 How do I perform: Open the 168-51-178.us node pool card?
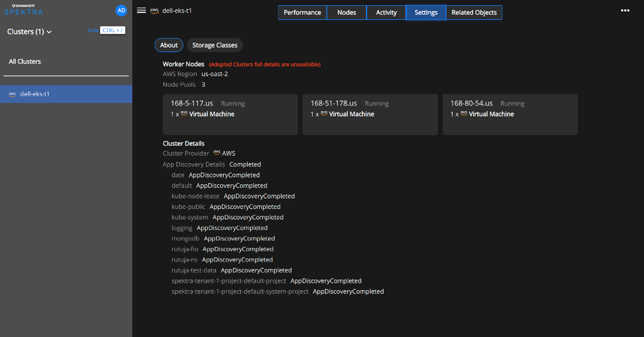click(x=370, y=115)
